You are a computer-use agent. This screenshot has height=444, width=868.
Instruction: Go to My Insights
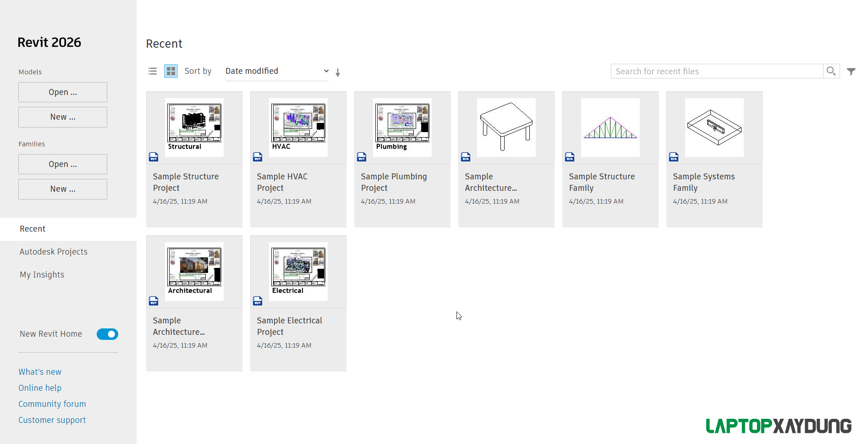click(42, 275)
